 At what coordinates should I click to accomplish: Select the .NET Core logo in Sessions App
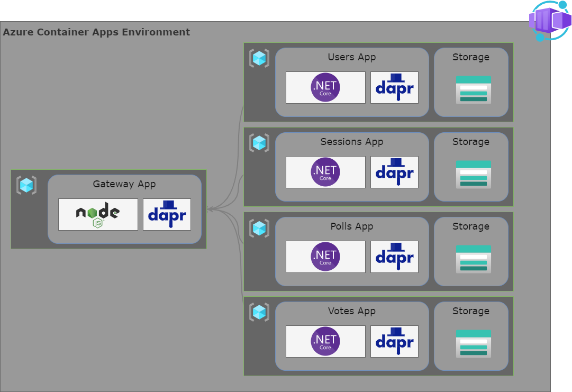point(325,172)
